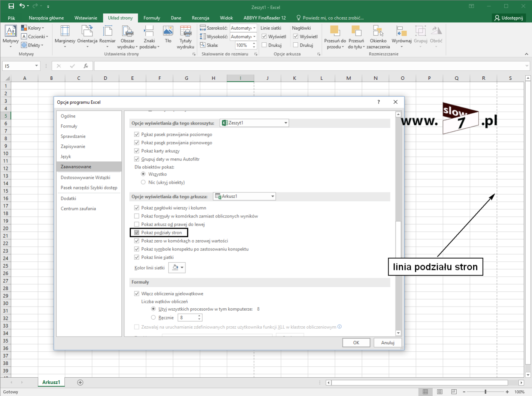This screenshot has height=396, width=532.
Task: Open the Name Box dropdown arrow
Action: click(36, 66)
